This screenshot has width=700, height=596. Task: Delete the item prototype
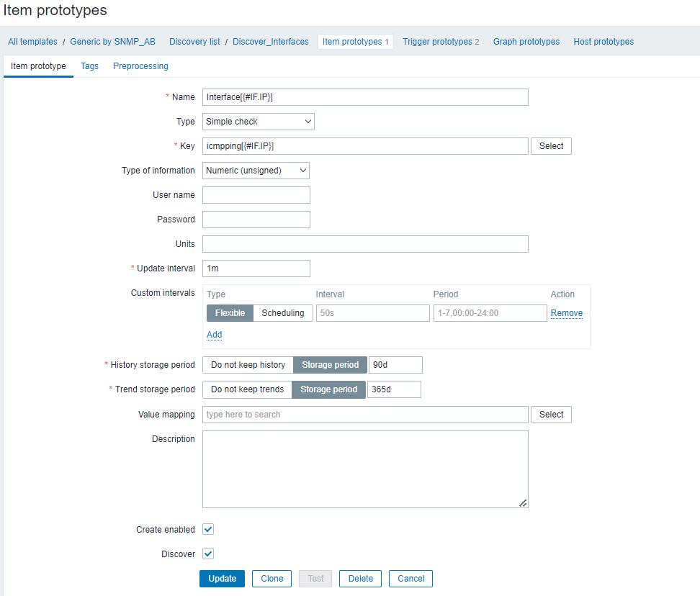coord(361,579)
